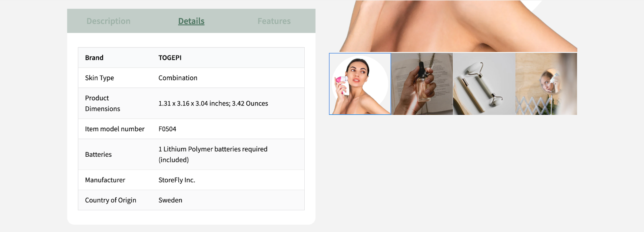Click the Brand TOGEPI row

[191, 58]
